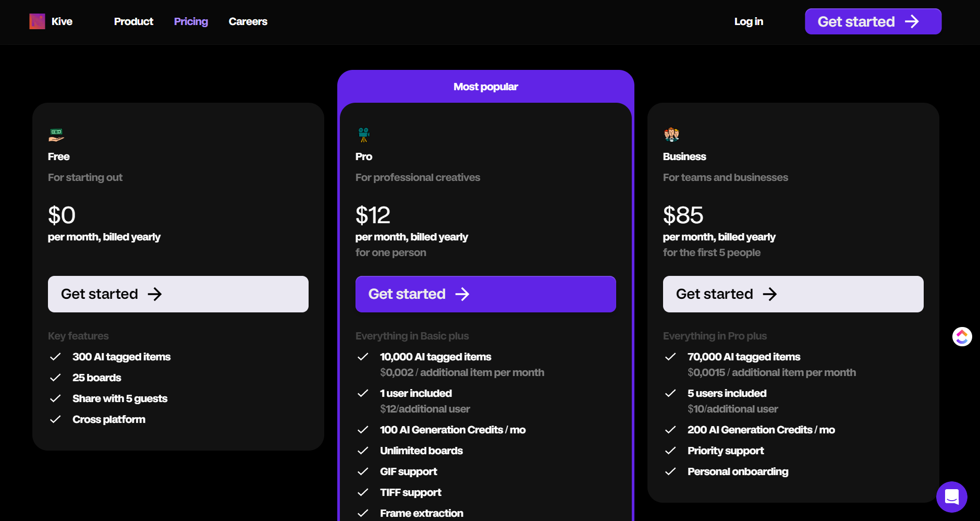Start the Free plan with Get started
The image size is (980, 521).
(178, 294)
